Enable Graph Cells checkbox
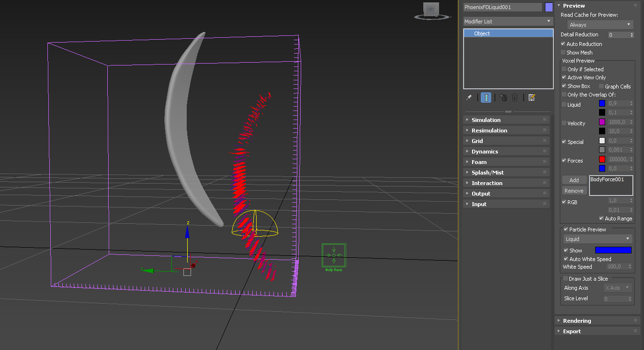The image size is (644, 350). [601, 87]
